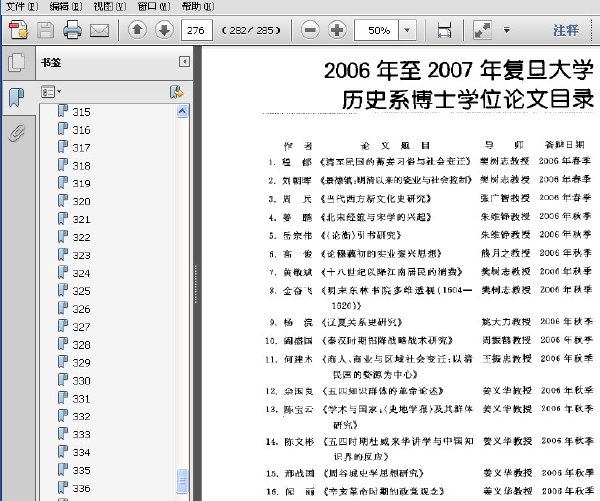Open the zoom level dropdown arrow
Screen dimensions: 600x501
[407, 30]
